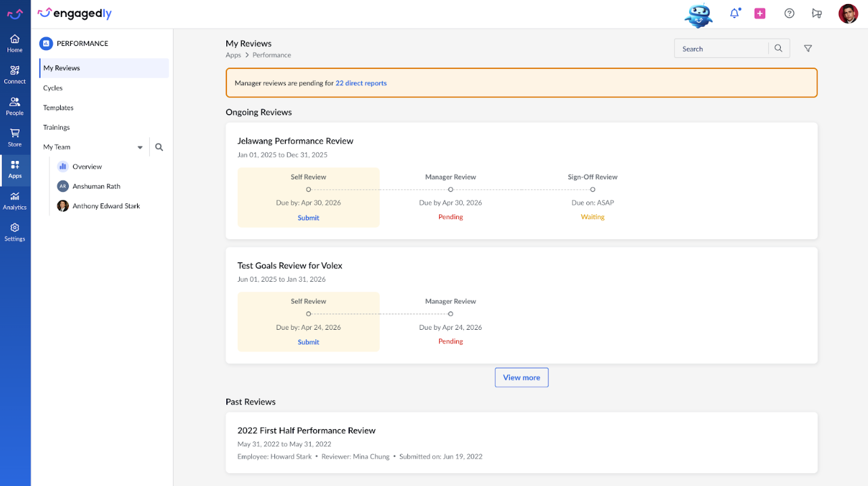The width and height of the screenshot is (868, 486).
Task: Click the search magnifier in search box
Action: tap(778, 48)
